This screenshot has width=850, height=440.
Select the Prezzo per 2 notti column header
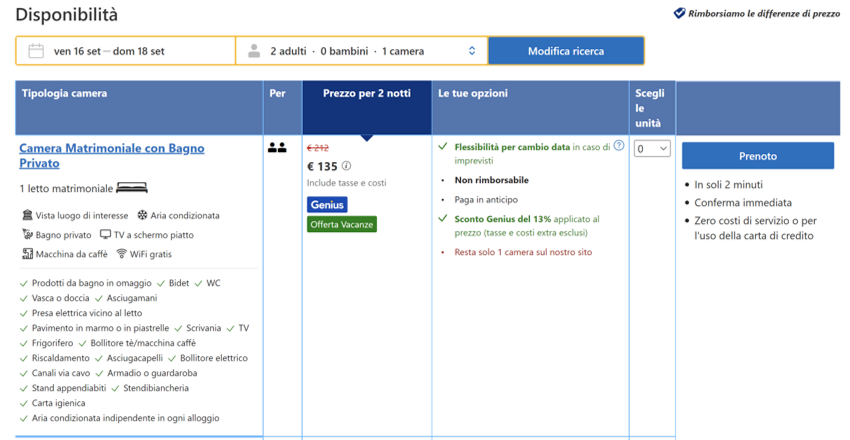click(x=366, y=94)
